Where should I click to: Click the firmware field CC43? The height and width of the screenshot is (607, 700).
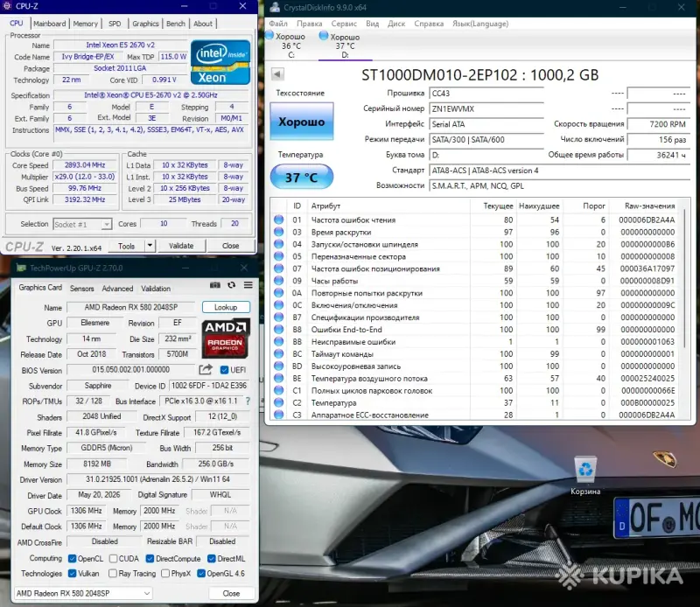(486, 94)
